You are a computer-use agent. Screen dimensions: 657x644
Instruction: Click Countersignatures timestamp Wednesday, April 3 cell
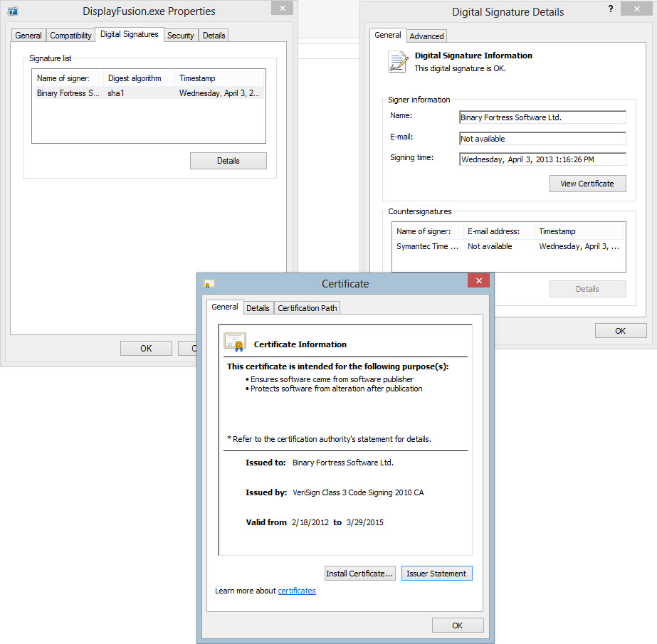coord(579,246)
